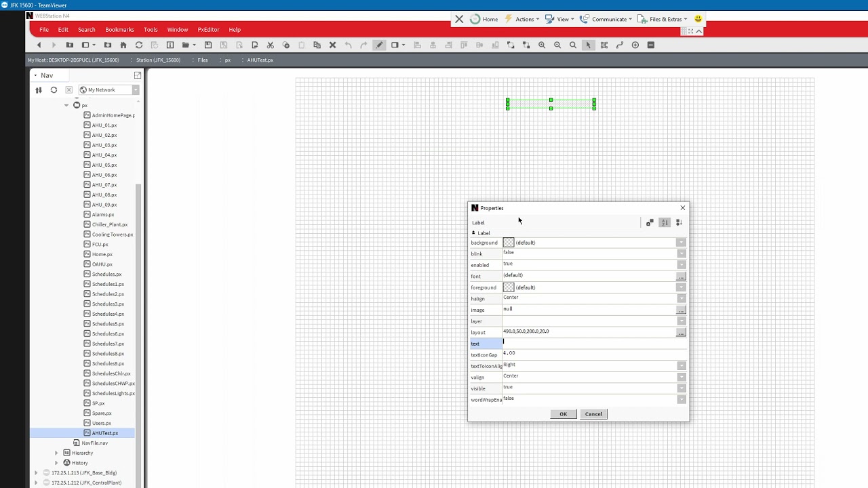The height and width of the screenshot is (488, 868).
Task: Toggle the pencil edit-mode icon
Action: pyautogui.click(x=379, y=45)
